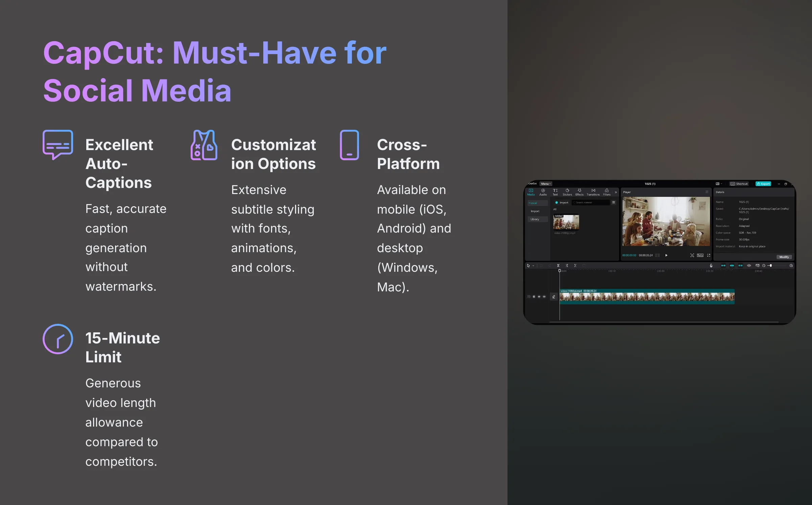Click the microphone record icon
The width and height of the screenshot is (812, 505).
[x=711, y=266]
